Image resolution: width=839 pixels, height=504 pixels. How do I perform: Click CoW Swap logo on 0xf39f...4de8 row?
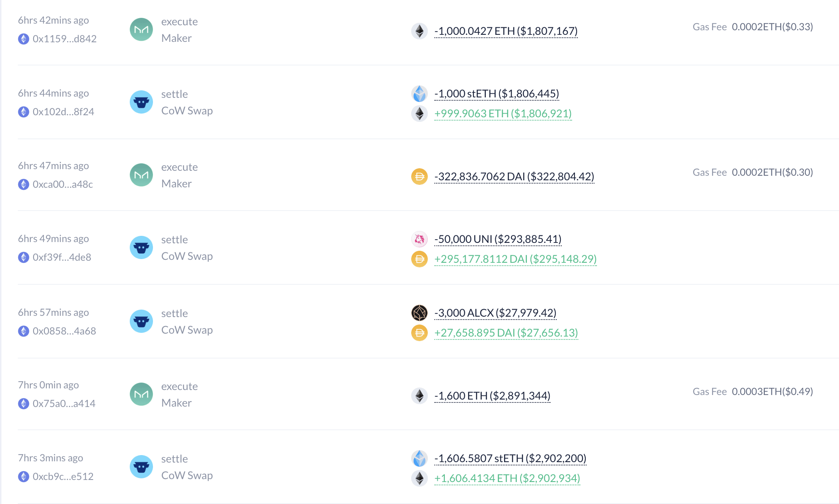pyautogui.click(x=141, y=247)
